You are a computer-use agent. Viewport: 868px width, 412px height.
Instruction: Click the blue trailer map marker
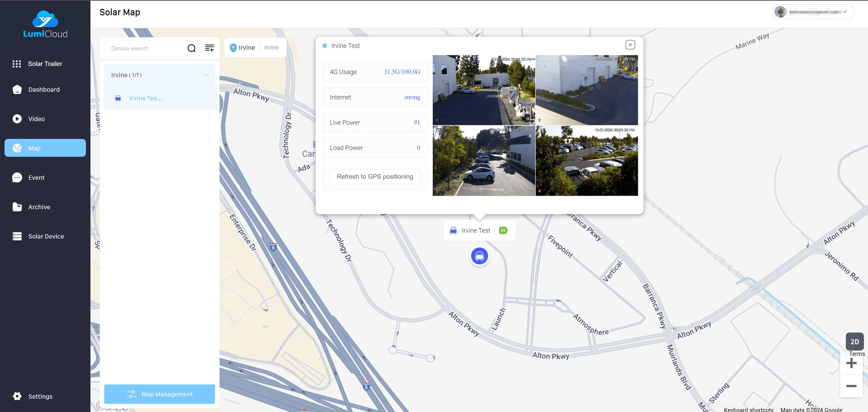pos(480,256)
